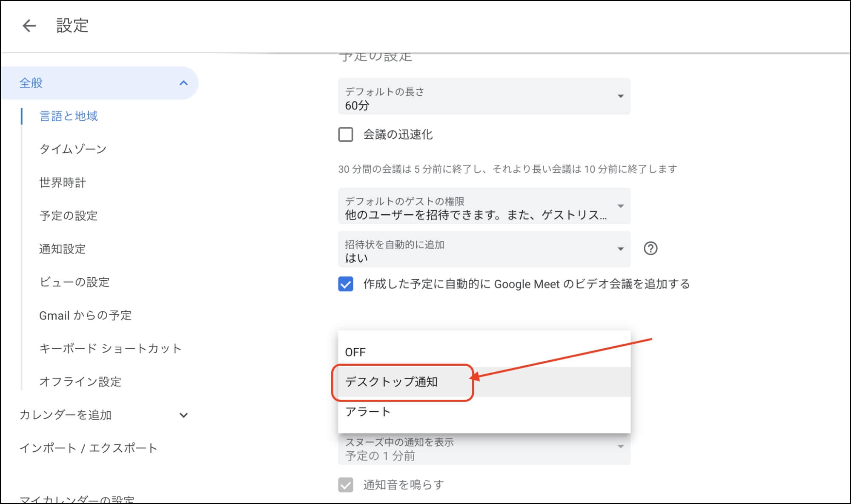Open the オフライン設定 page
The image size is (851, 504).
80,382
